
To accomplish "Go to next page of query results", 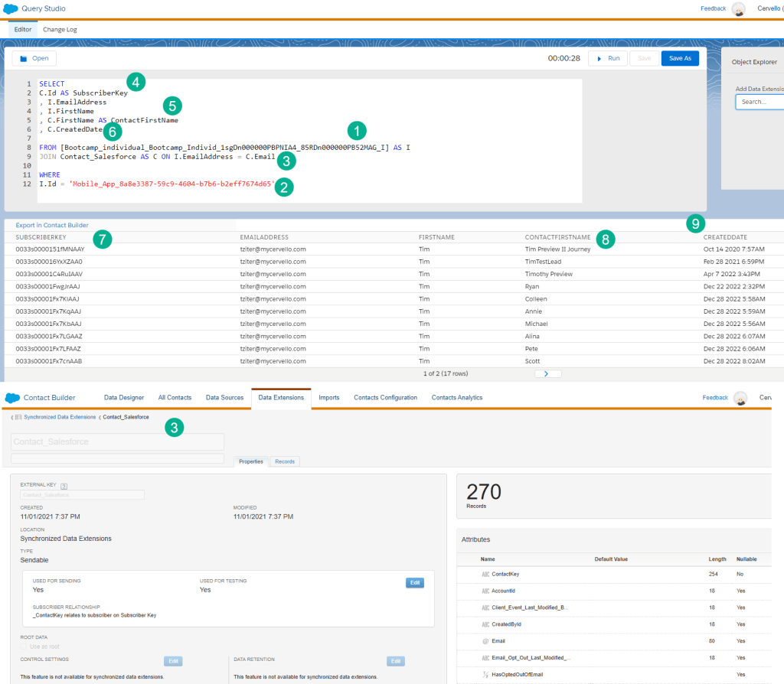I will 547,374.
